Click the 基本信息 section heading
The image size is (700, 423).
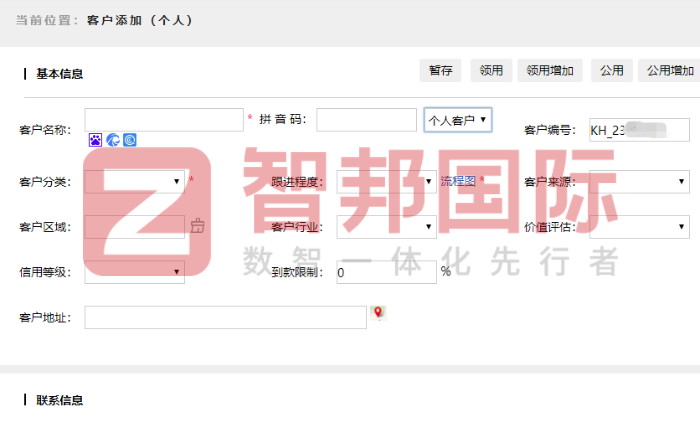[59, 74]
